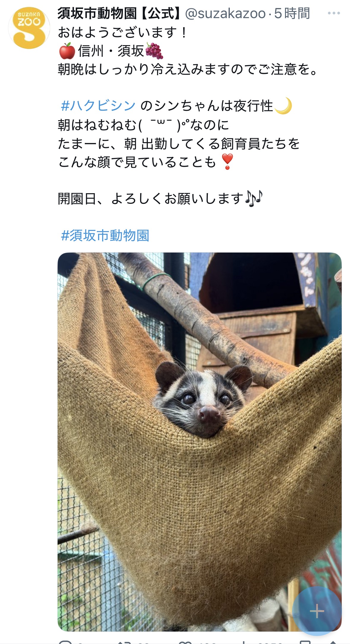Open the civet hammock photo
The width and height of the screenshot is (350, 644).
199,442
